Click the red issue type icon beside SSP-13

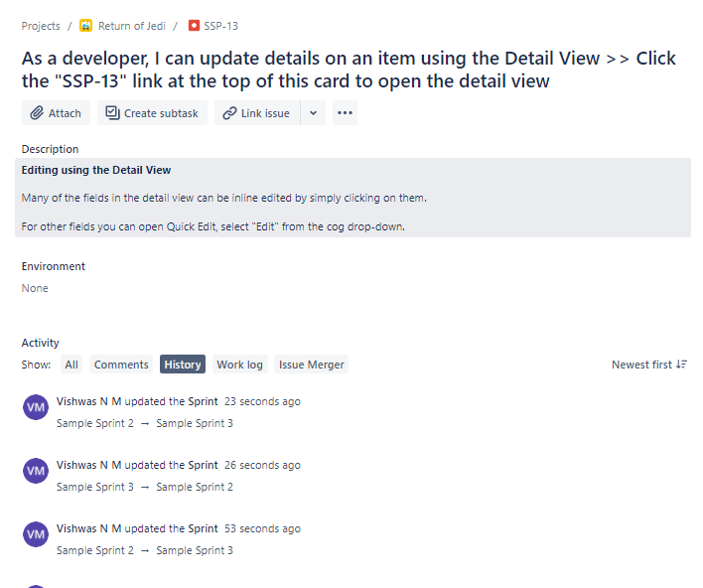(194, 26)
